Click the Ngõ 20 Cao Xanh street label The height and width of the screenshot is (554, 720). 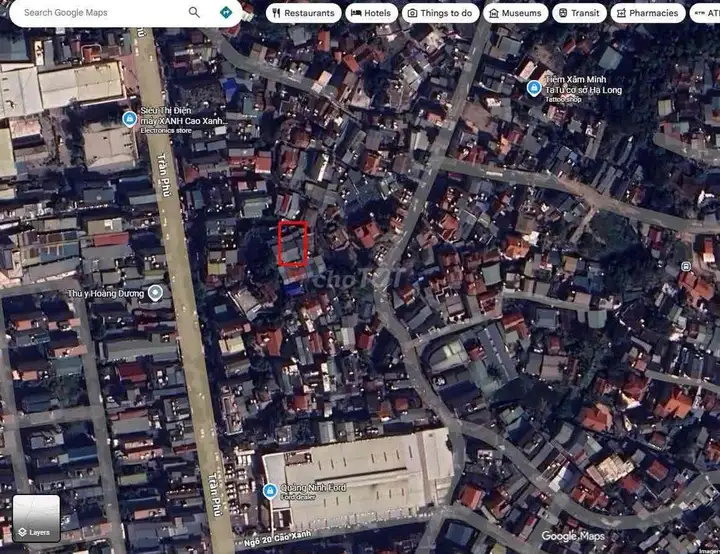click(x=277, y=539)
